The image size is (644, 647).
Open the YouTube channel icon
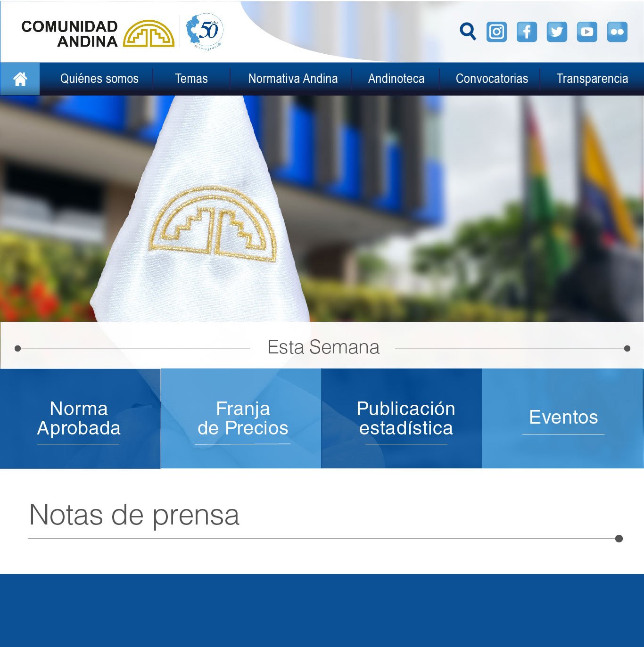(587, 32)
